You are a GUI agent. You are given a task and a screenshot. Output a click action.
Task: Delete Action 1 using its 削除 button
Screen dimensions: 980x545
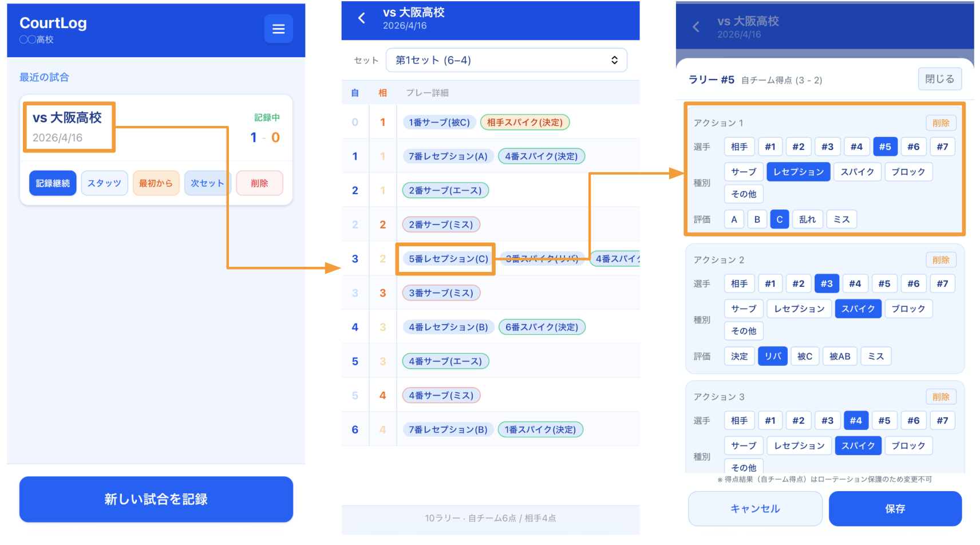941,123
